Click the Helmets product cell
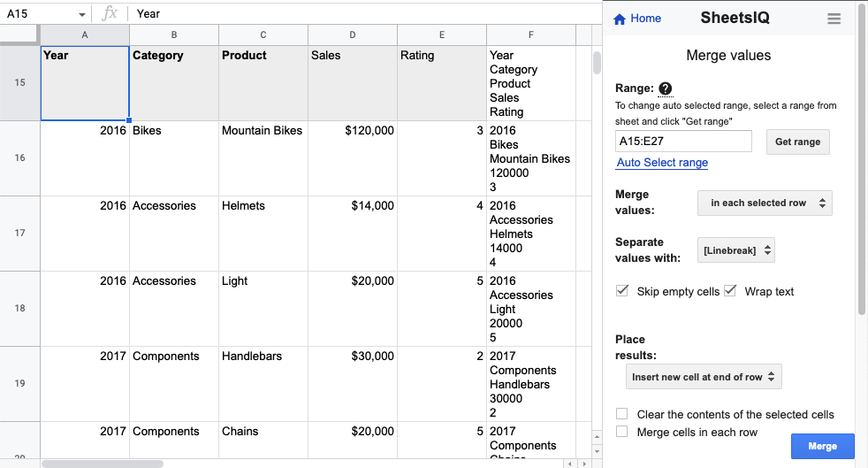Viewport: 868px width, 468px height. point(263,234)
